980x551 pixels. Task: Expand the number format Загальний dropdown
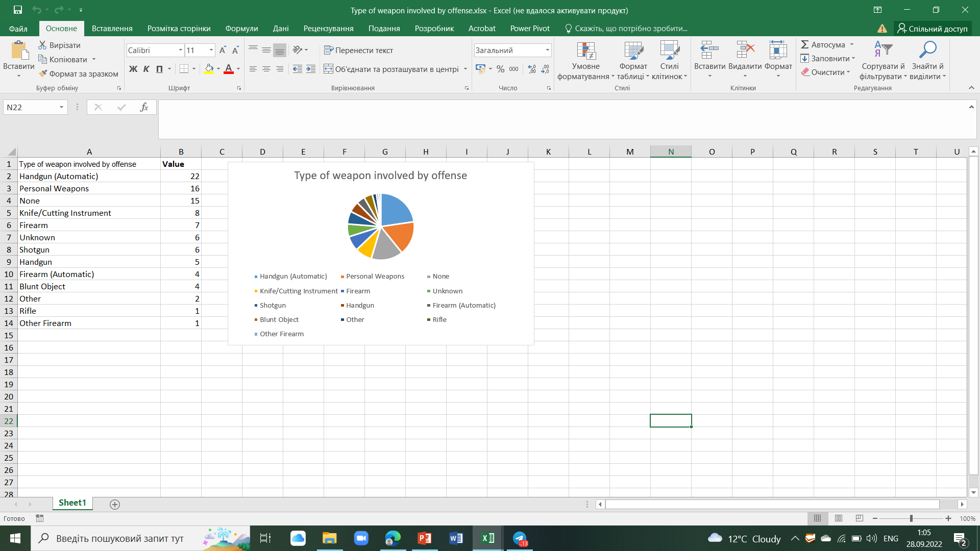[x=547, y=50]
